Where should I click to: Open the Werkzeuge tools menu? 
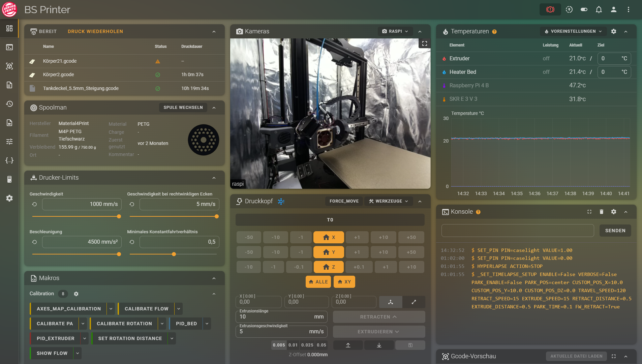point(389,201)
